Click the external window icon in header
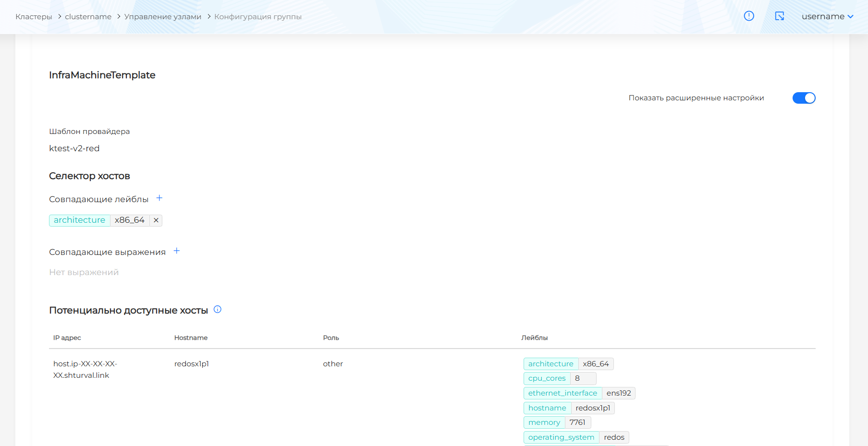This screenshot has width=868, height=446. coord(780,16)
